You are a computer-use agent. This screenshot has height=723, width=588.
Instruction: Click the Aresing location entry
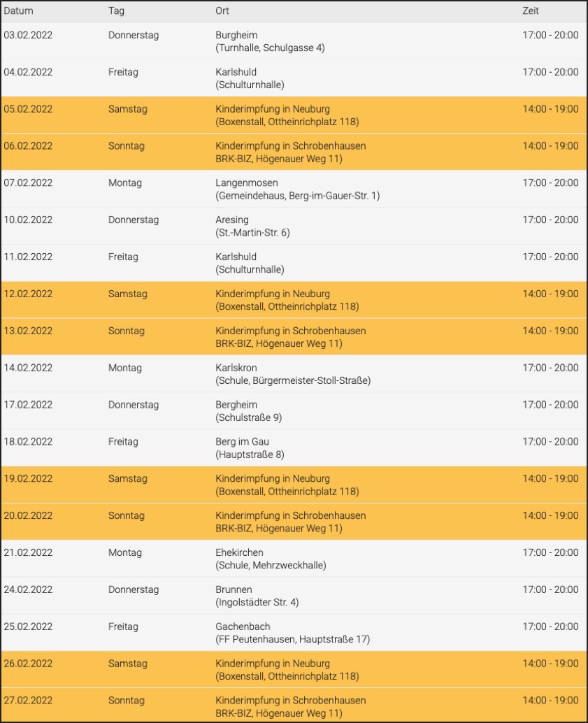[x=231, y=220]
